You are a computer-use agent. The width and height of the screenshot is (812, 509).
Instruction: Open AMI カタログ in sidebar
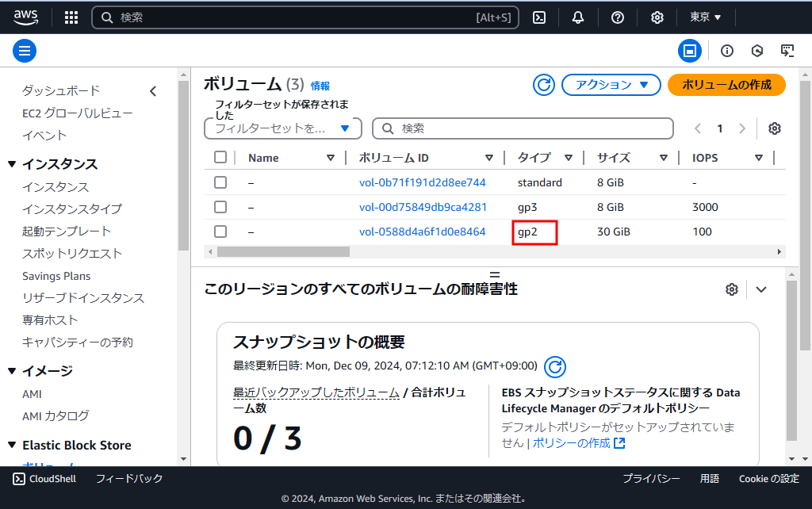coord(56,415)
